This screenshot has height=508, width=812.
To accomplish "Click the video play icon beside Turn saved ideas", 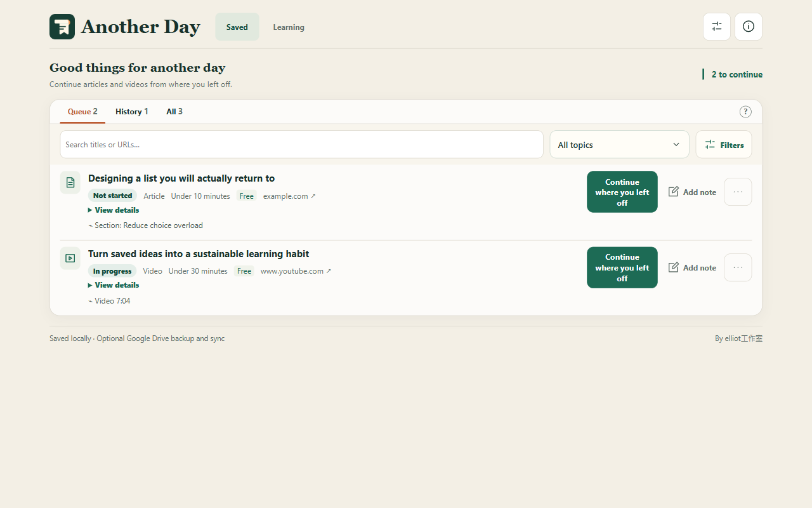I will pyautogui.click(x=70, y=258).
